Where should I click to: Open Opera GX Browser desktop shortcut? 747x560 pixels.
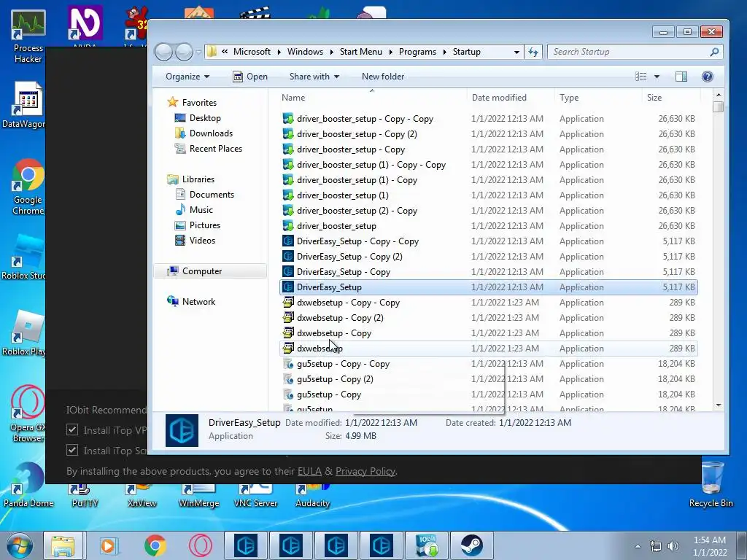(x=28, y=413)
